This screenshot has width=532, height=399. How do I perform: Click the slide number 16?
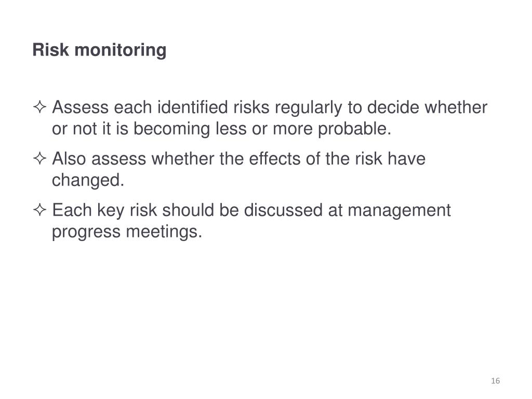495,381
